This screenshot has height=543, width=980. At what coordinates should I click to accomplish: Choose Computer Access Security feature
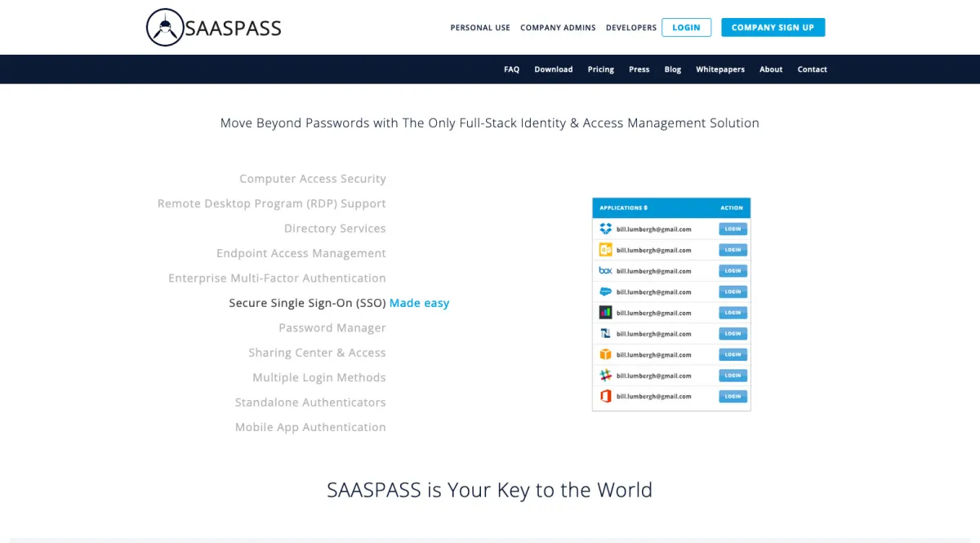(312, 179)
